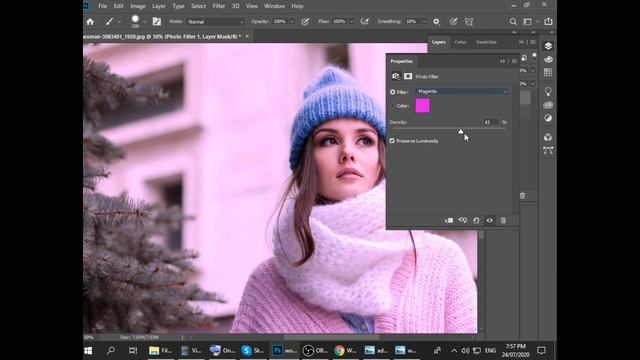The width and height of the screenshot is (640, 360).
Task: Open the brush Mode Normal dropdown
Action: coord(215,22)
